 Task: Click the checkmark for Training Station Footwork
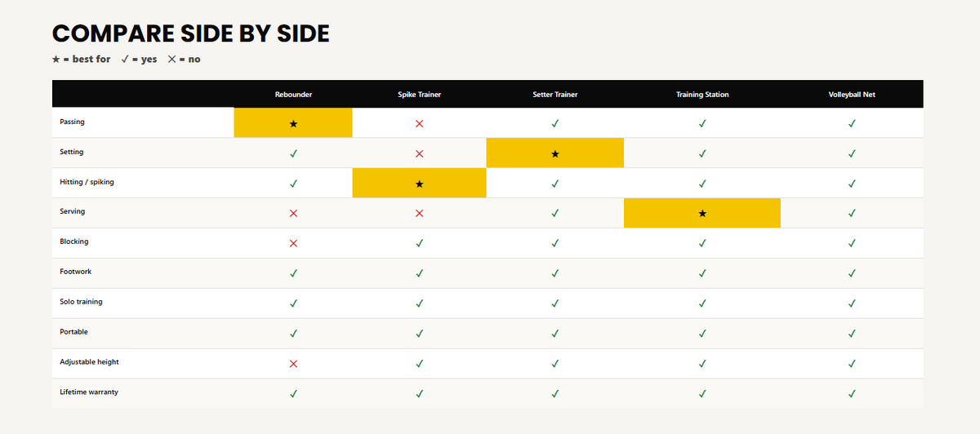702,273
